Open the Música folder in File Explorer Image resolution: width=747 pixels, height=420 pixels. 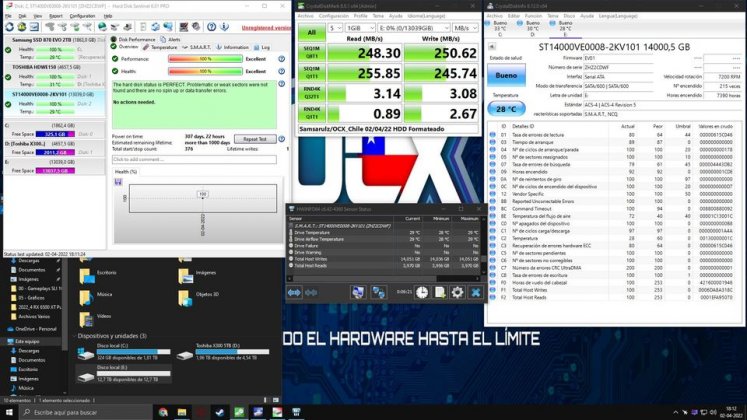point(86,297)
